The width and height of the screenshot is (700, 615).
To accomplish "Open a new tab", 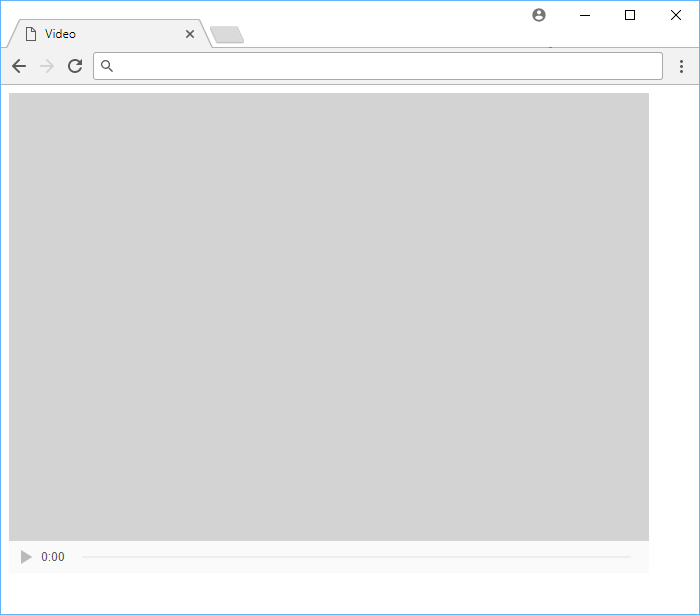I will [227, 35].
